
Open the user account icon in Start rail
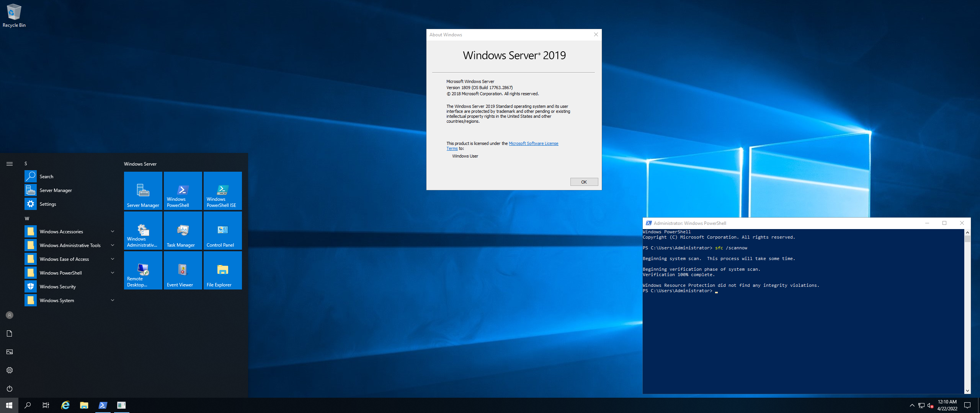(10, 315)
